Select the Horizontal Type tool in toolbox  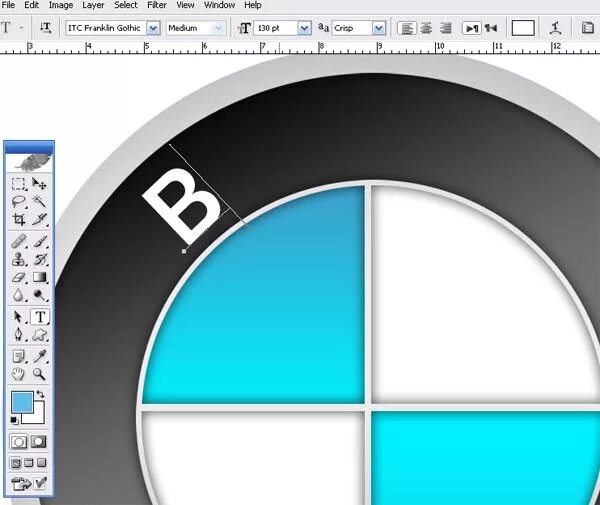tap(40, 317)
